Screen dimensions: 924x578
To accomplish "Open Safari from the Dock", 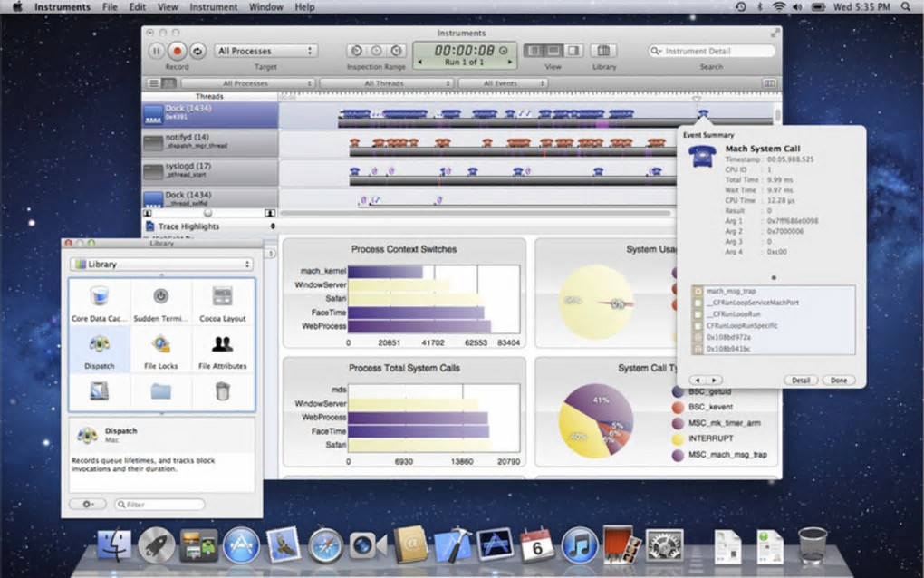I will tap(325, 545).
